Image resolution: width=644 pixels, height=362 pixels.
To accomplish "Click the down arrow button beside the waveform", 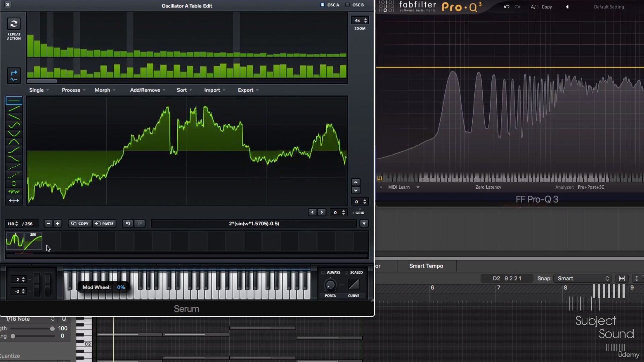I will coord(356,190).
